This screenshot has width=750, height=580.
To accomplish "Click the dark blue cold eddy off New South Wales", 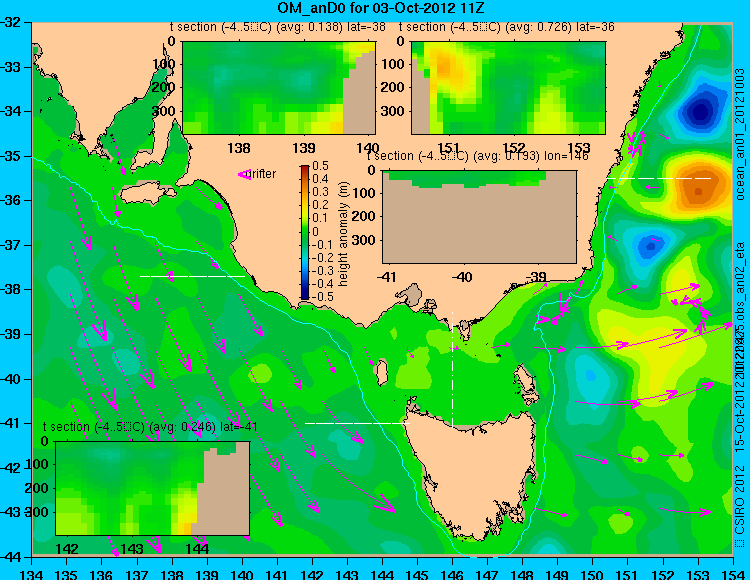I will [x=700, y=112].
